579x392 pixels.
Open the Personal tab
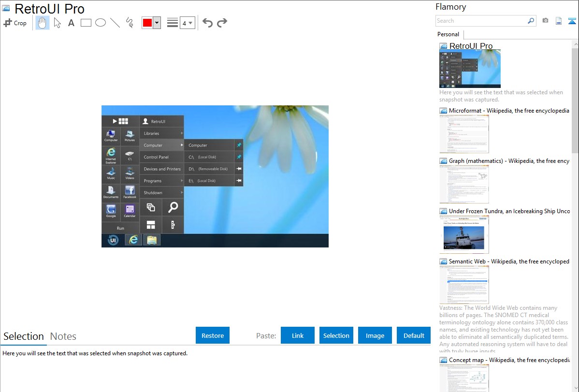448,34
